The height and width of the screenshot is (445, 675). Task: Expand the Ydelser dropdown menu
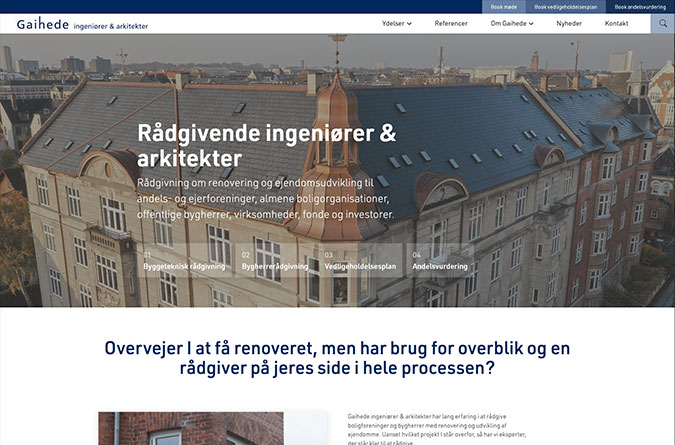396,23
